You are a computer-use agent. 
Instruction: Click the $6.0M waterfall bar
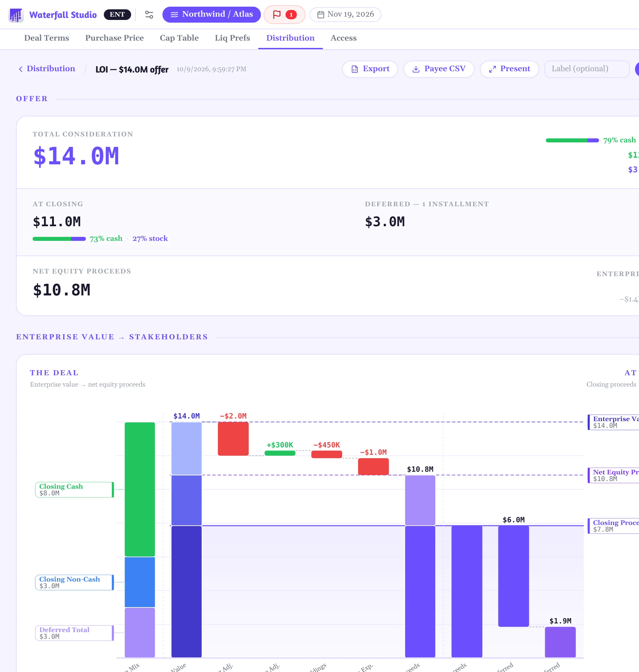point(513,576)
